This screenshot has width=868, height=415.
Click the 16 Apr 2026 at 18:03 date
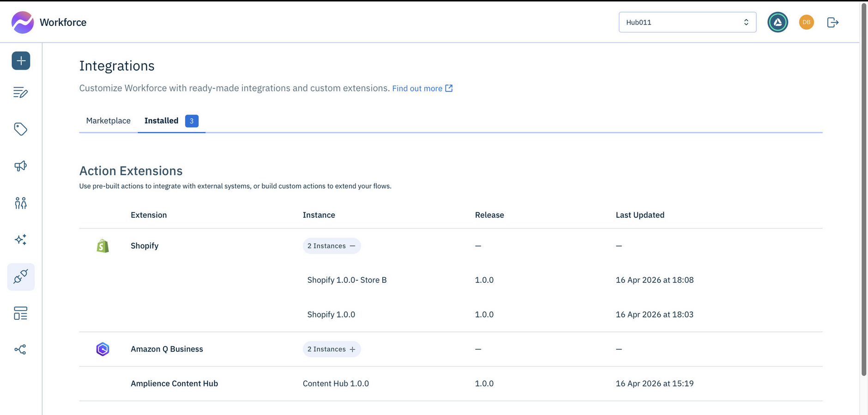pos(655,315)
